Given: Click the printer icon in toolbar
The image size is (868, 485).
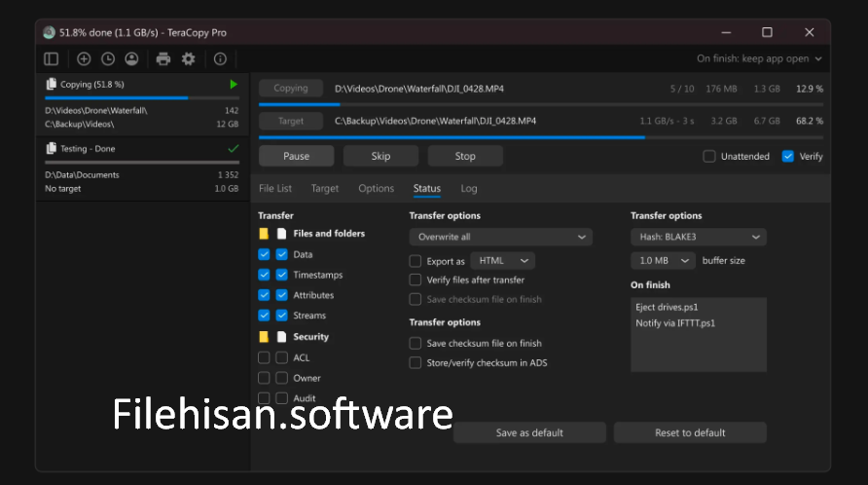Looking at the screenshot, I should (163, 59).
